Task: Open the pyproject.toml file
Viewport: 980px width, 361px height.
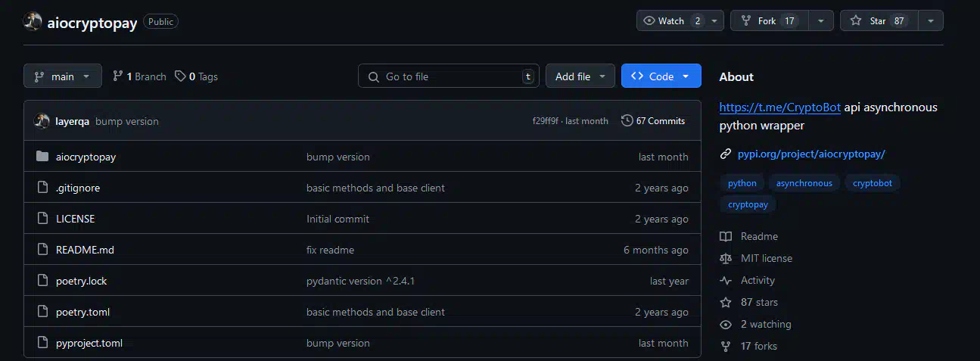Action: [x=89, y=343]
